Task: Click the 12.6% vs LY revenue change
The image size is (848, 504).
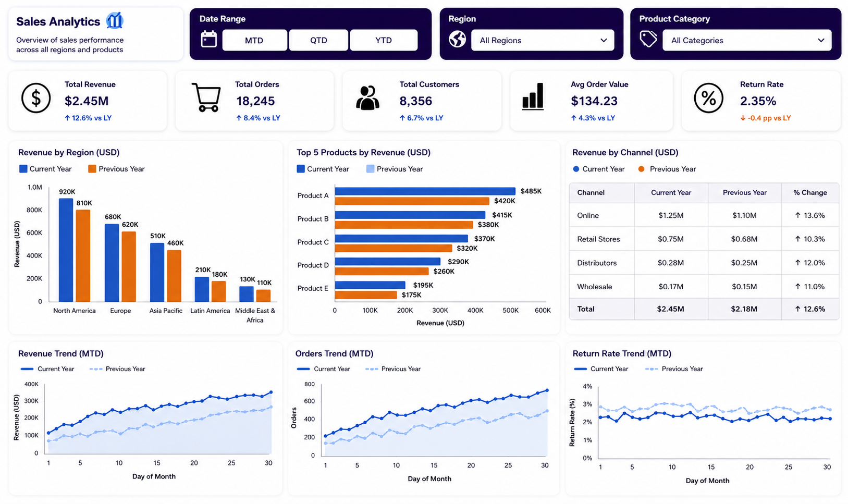Action: (x=88, y=118)
